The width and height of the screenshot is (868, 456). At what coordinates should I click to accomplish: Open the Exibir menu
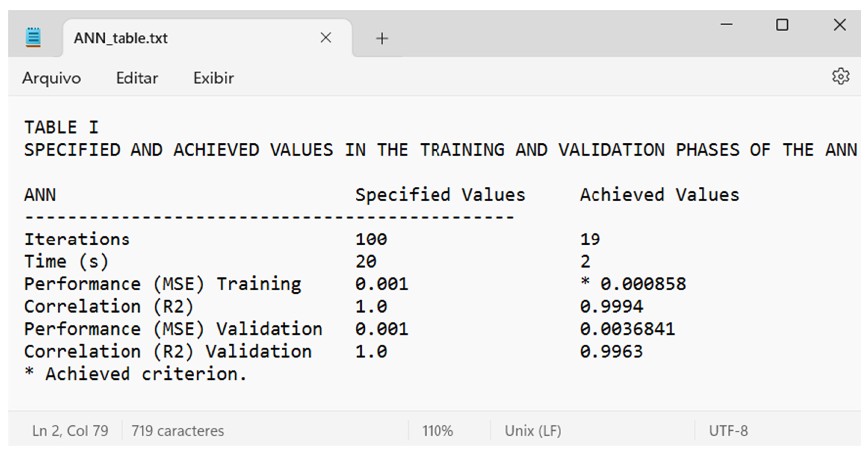213,78
